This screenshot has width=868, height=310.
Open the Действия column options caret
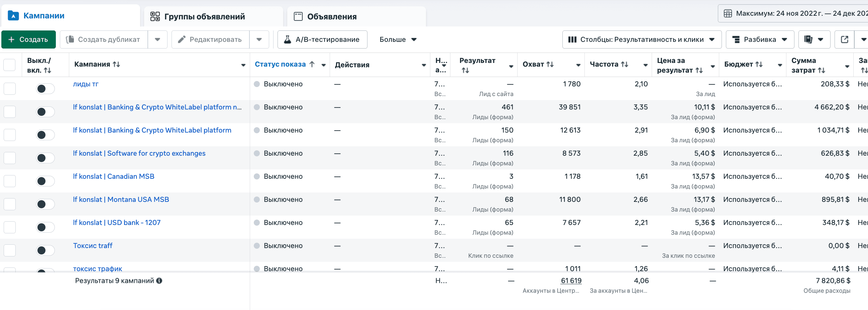[x=424, y=65]
